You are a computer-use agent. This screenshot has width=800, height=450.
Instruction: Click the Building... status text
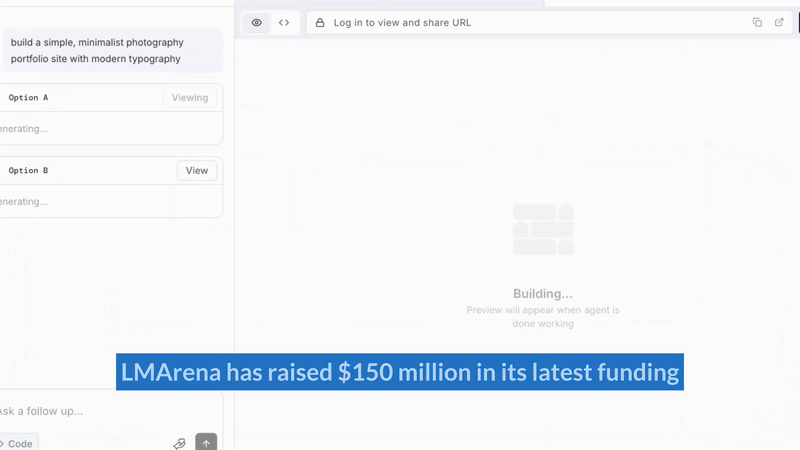tap(543, 294)
